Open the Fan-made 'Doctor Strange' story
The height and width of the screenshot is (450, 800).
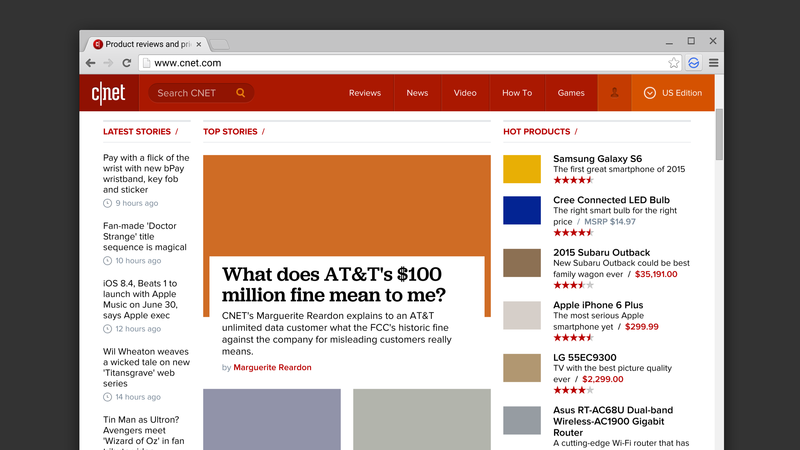(x=145, y=236)
